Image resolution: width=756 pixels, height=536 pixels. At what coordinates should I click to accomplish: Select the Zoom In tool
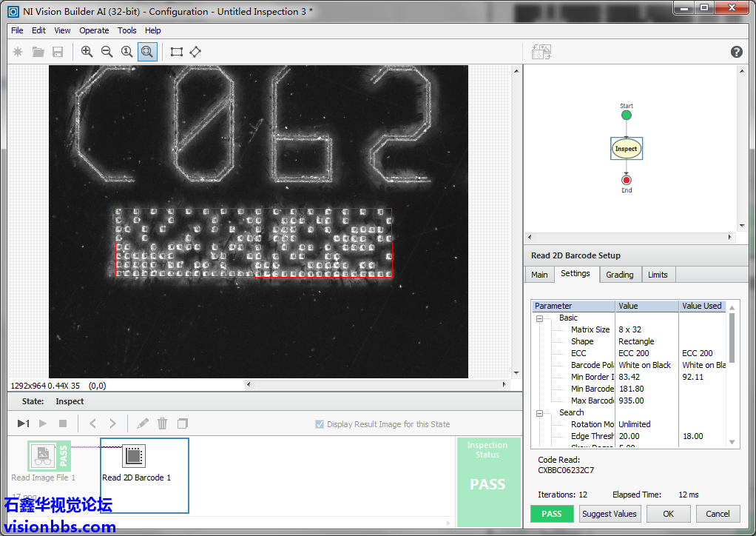pos(87,52)
